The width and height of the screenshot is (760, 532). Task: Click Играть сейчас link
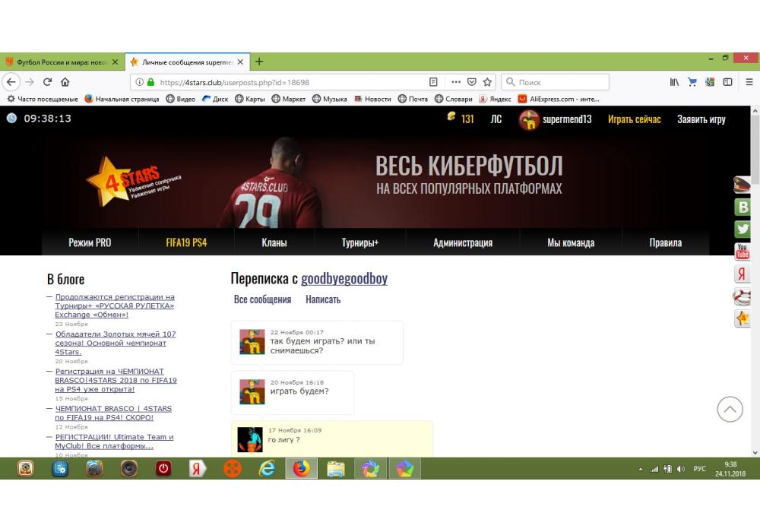[x=634, y=119]
